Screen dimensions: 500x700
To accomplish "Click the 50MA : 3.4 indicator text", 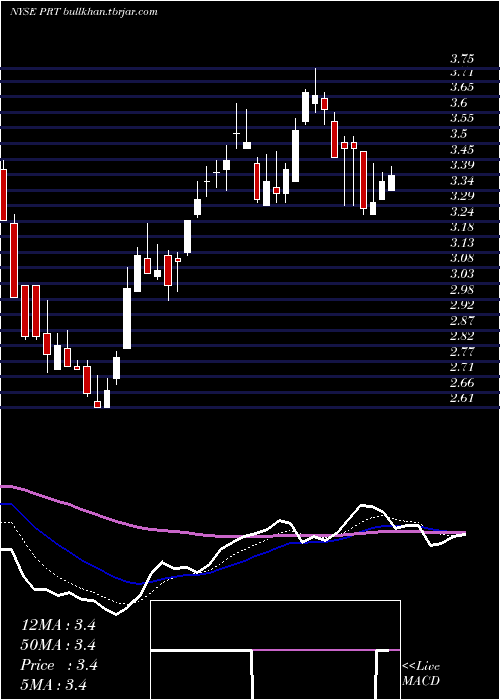I will pos(58,645).
